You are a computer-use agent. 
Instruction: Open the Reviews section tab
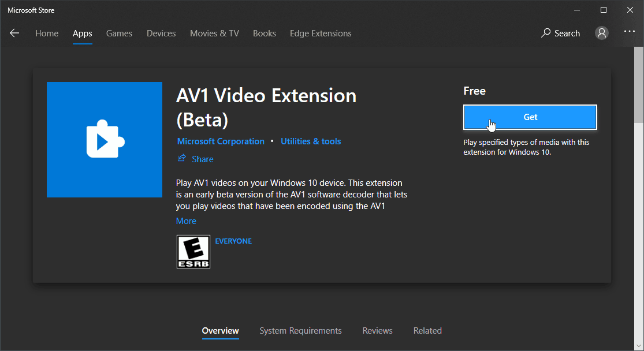[377, 331]
